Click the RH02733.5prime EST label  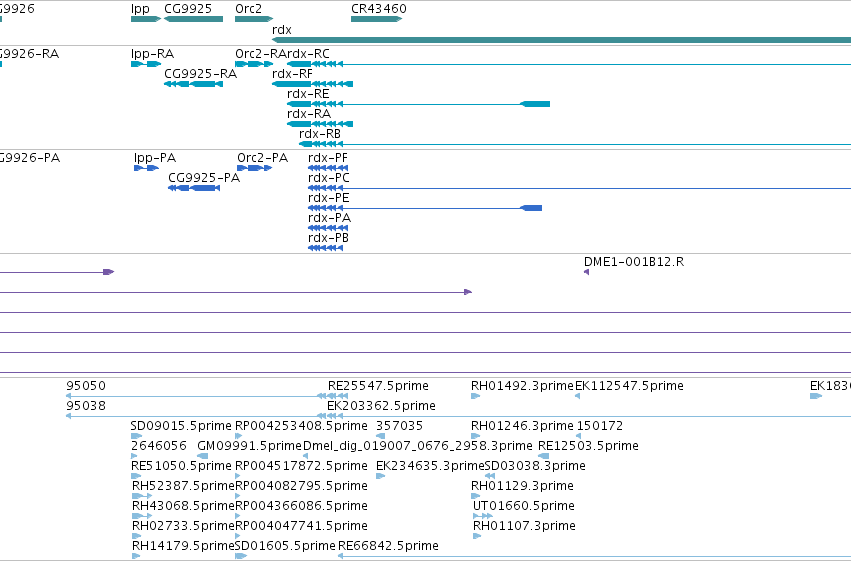tap(183, 526)
